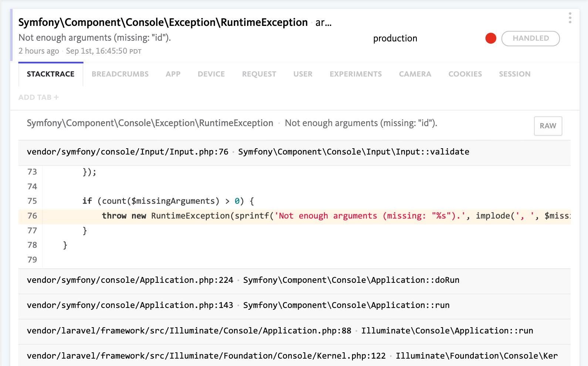Click the '2 hours ago' text

(39, 51)
